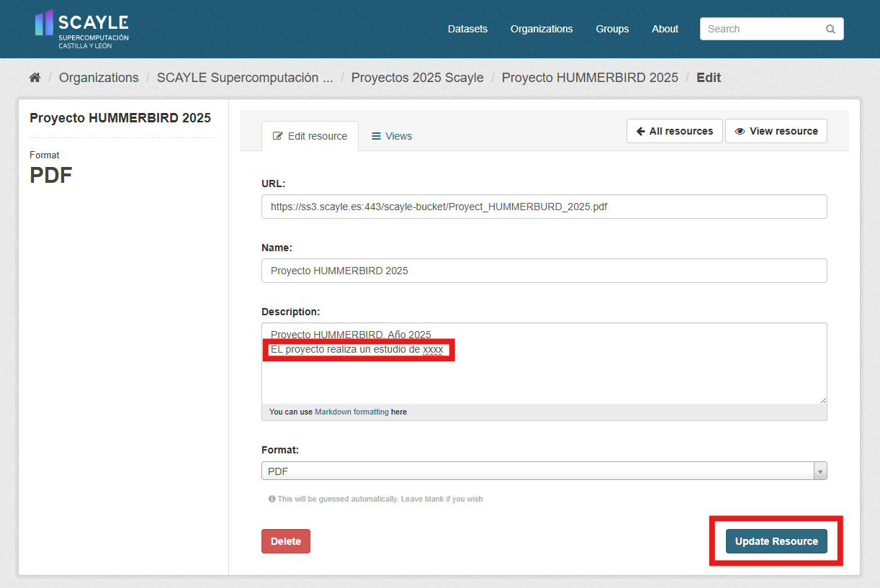Switch to the Views tab

(x=392, y=136)
